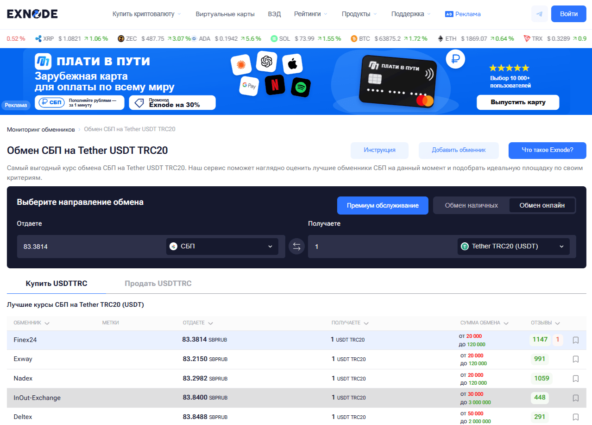This screenshot has width=592, height=425.
Task: Open ВЭД menu item
Action: [274, 14]
